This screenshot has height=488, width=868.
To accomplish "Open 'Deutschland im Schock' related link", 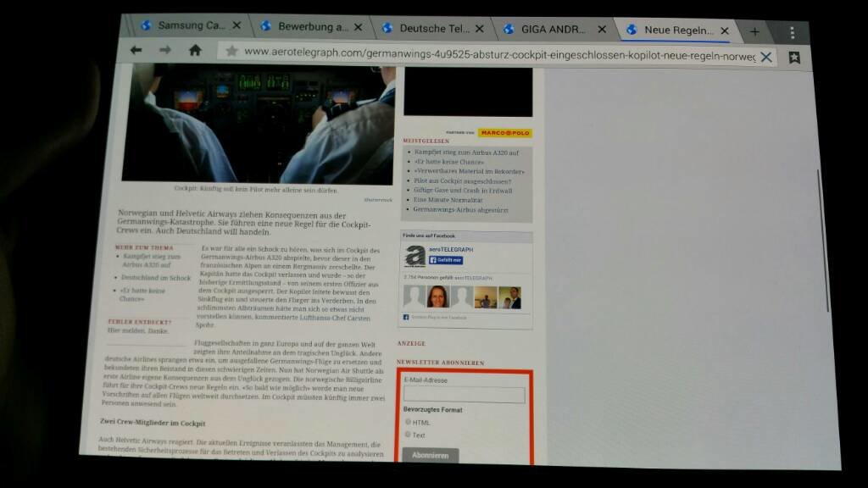I will [156, 278].
